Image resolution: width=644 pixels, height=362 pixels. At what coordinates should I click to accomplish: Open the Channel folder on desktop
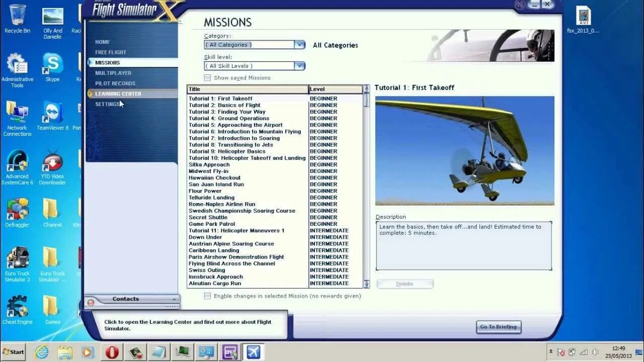(52, 213)
